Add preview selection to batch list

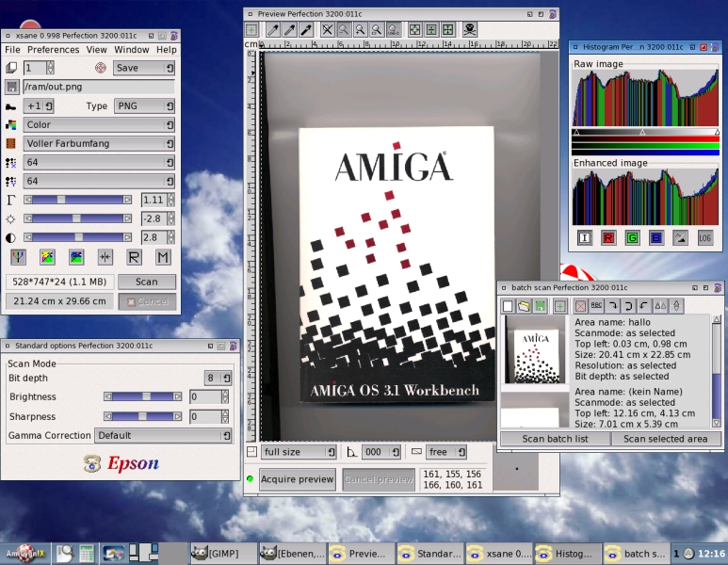(560, 306)
